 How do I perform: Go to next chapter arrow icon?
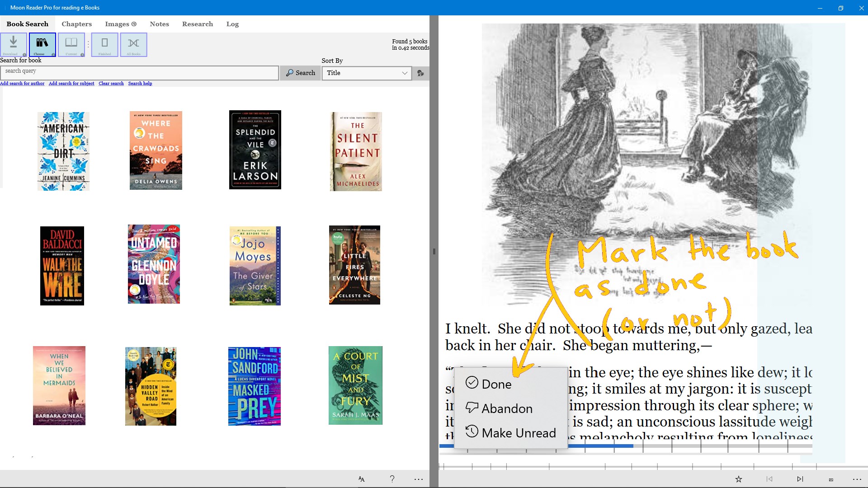(800, 479)
